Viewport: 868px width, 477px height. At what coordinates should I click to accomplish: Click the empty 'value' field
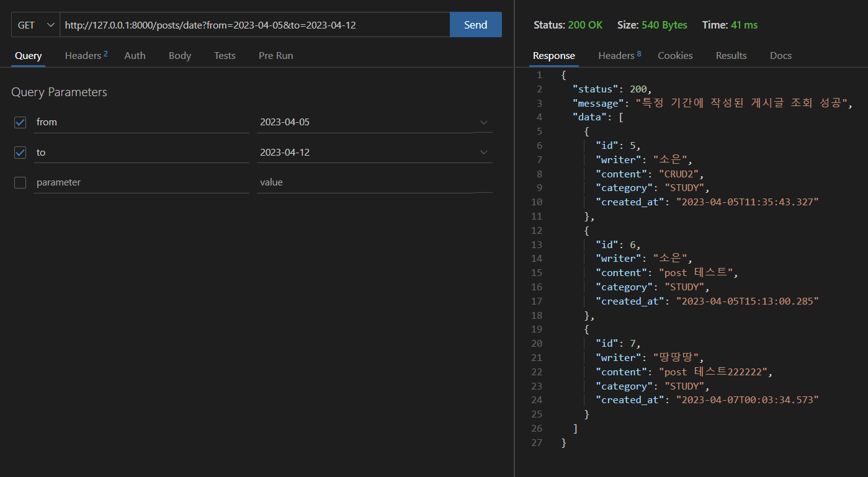click(365, 182)
